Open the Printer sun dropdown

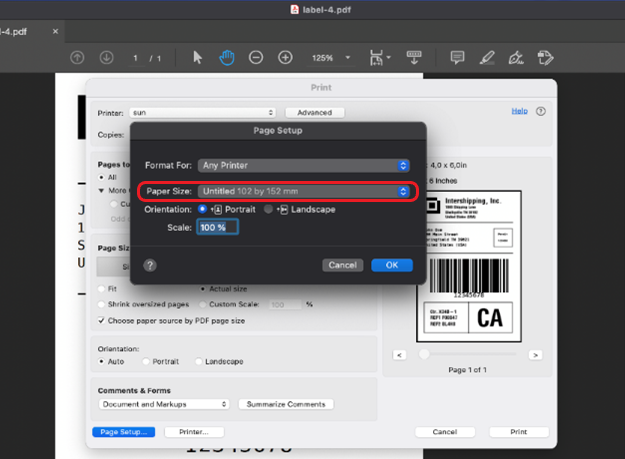click(202, 113)
